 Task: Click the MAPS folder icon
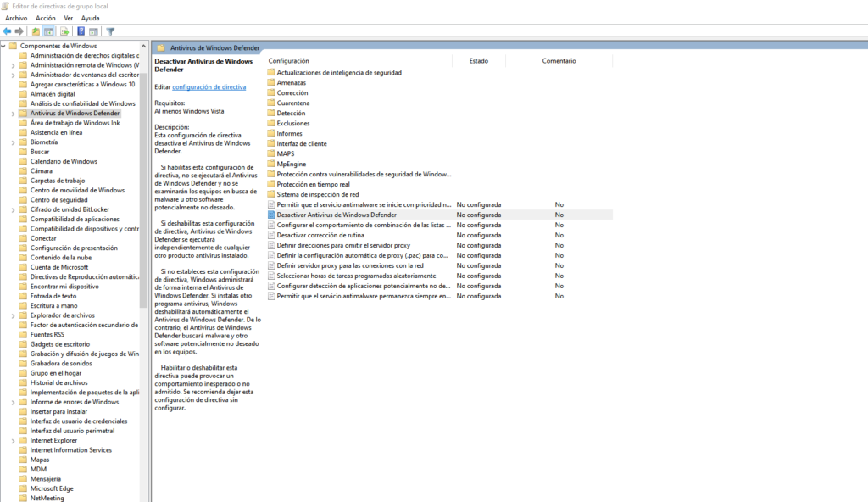(271, 153)
